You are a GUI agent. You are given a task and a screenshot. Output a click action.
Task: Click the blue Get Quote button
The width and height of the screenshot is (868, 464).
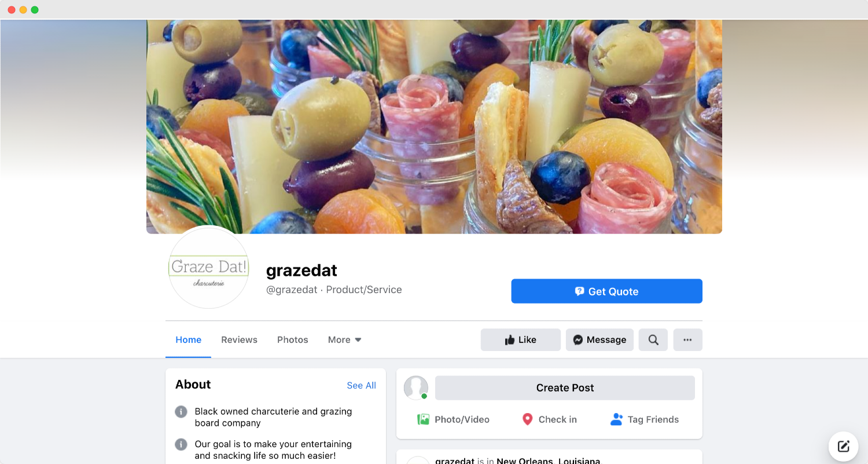point(606,291)
